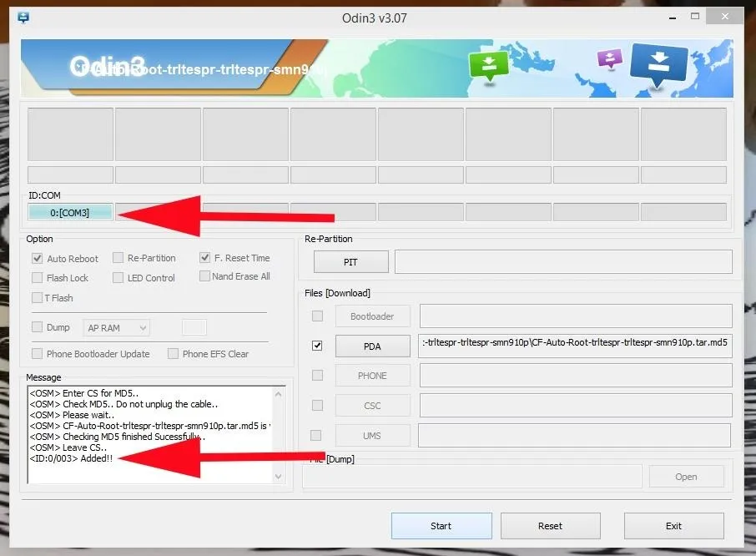Click the "Files [Download]" group label
Screen dimensions: 756x556
point(337,293)
